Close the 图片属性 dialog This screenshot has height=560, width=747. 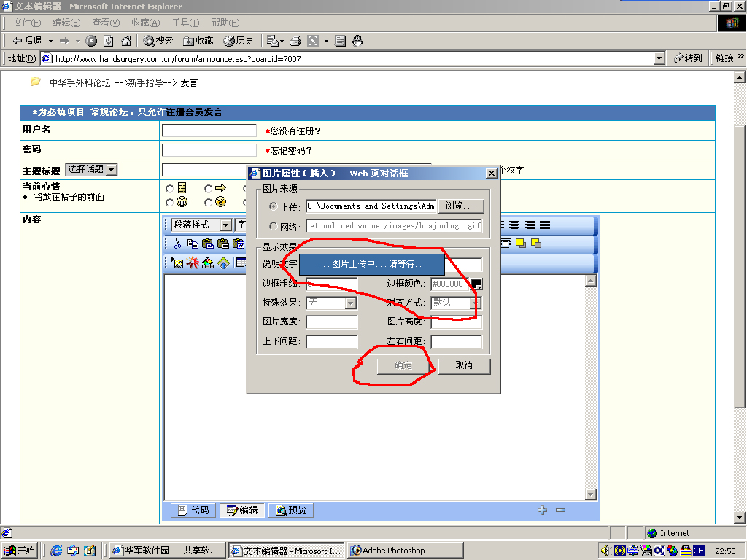(x=492, y=174)
